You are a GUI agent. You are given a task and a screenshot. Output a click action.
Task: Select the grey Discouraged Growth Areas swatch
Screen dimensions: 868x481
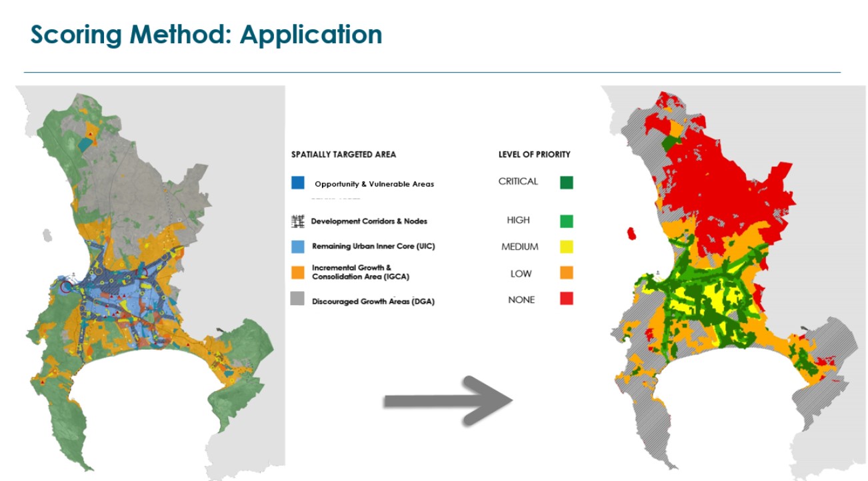tap(298, 300)
